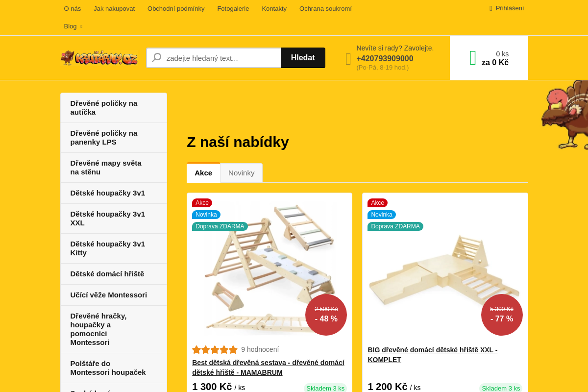This screenshot has width=588, height=392.
Task: Click the MAMABRUM playground product image
Action: [x=269, y=267]
